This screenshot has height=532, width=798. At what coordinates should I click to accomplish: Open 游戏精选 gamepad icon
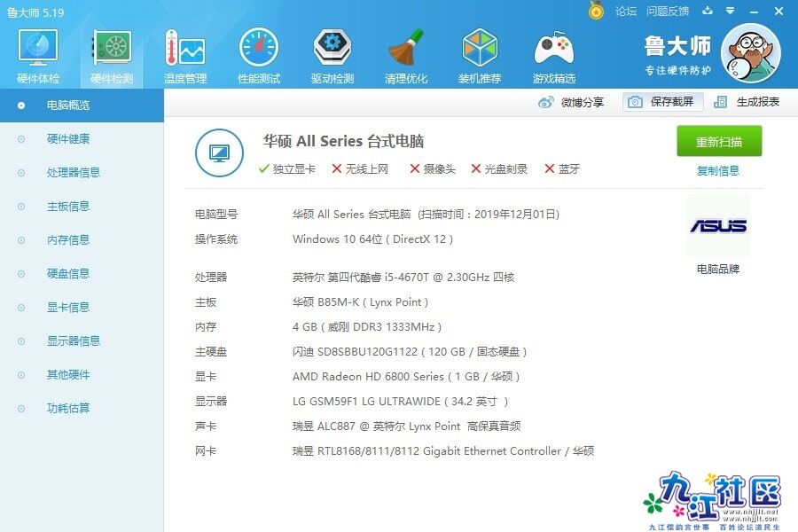click(553, 55)
